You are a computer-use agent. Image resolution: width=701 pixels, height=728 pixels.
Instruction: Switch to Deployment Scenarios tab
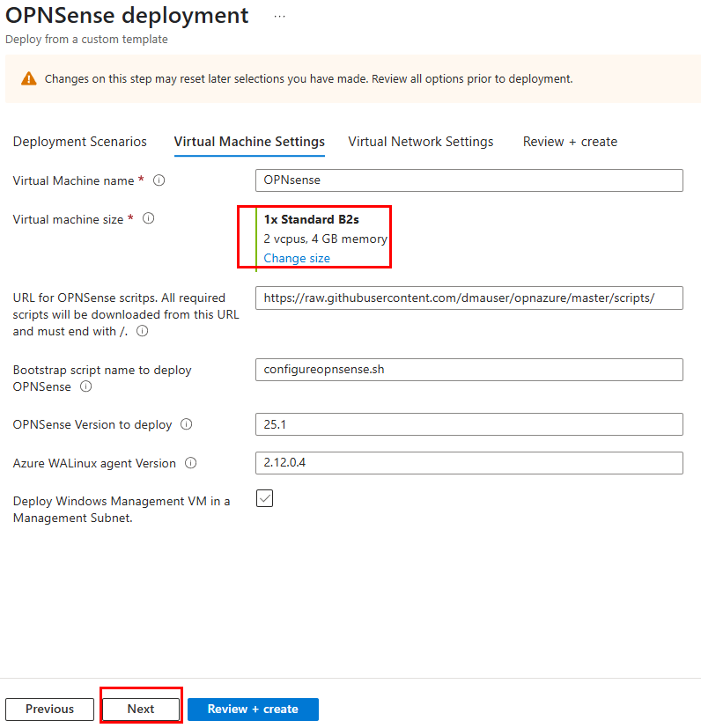coord(80,142)
